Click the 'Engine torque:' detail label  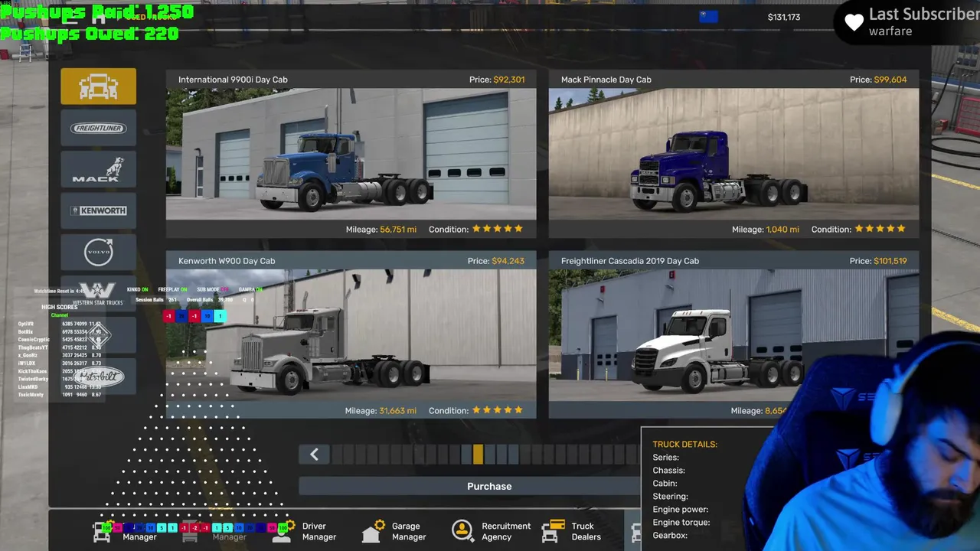[x=681, y=523]
